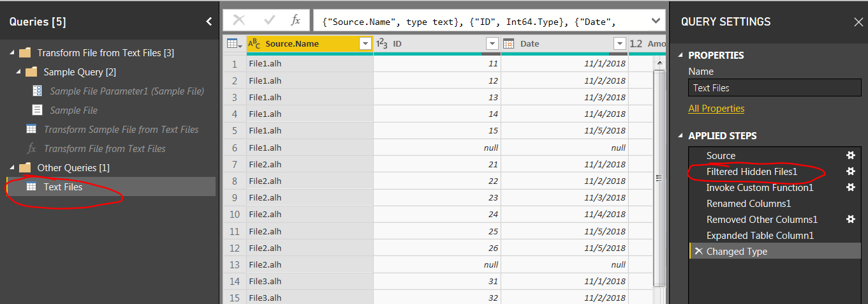Viewport: 868px width, 304px height.
Task: Click the parameter icon beside Sample File Parameter1
Action: pos(37,91)
